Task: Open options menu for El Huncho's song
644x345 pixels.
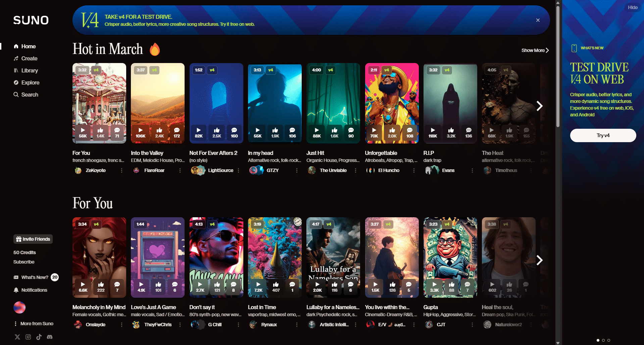Action: [x=414, y=170]
